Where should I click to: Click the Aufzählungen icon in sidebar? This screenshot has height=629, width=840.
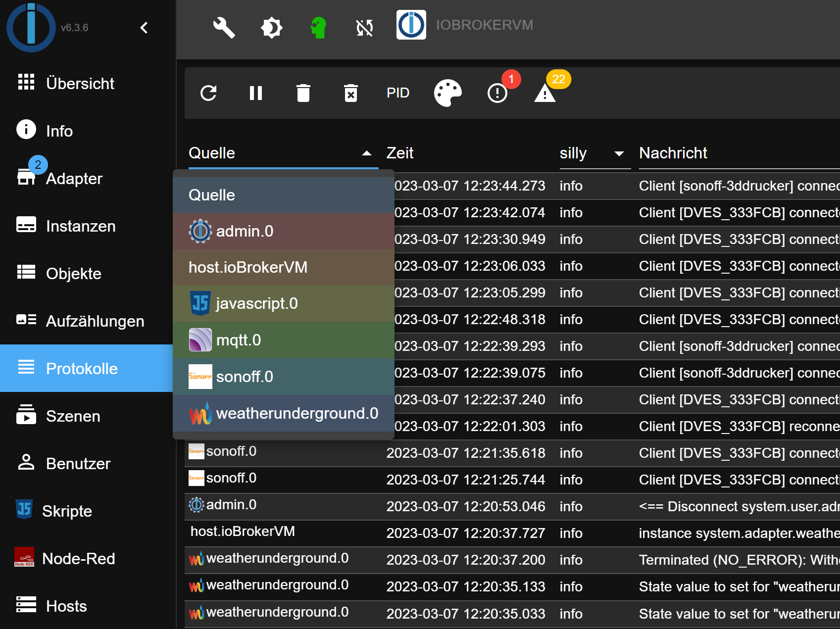[26, 319]
